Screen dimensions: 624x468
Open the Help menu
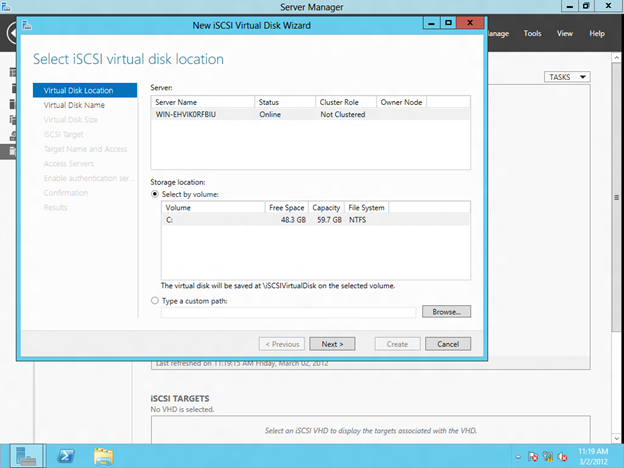click(597, 33)
